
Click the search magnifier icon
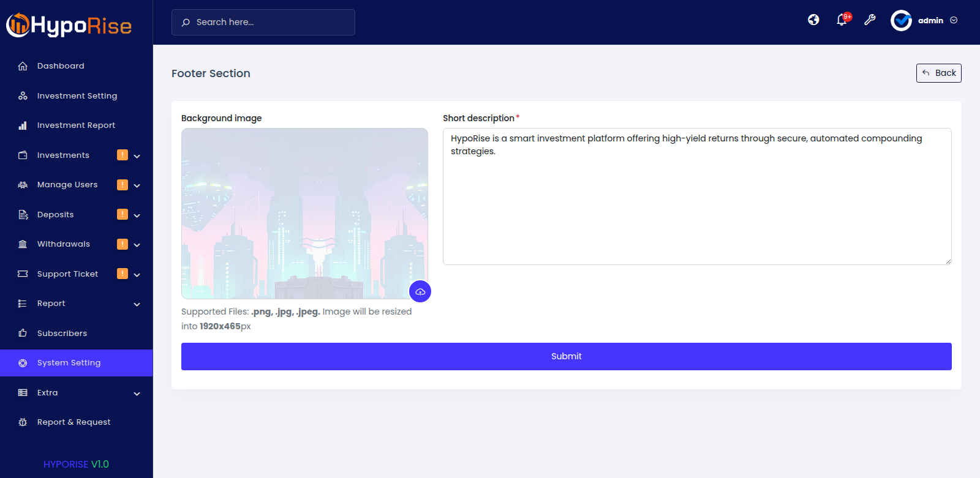click(x=186, y=23)
